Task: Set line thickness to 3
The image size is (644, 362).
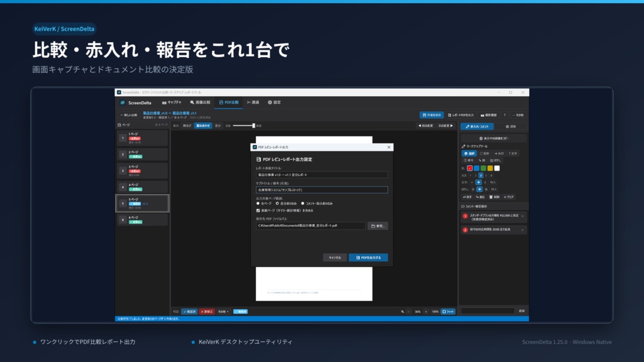Action: [481, 175]
